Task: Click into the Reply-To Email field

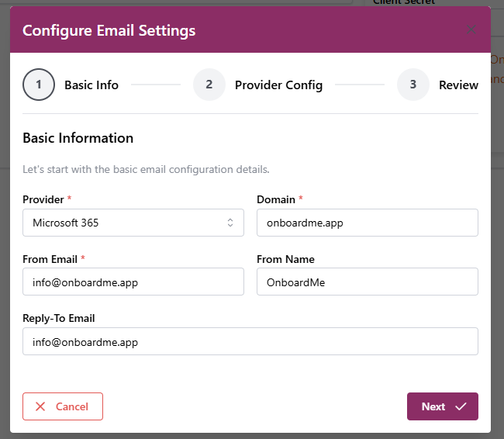Action: coord(250,341)
